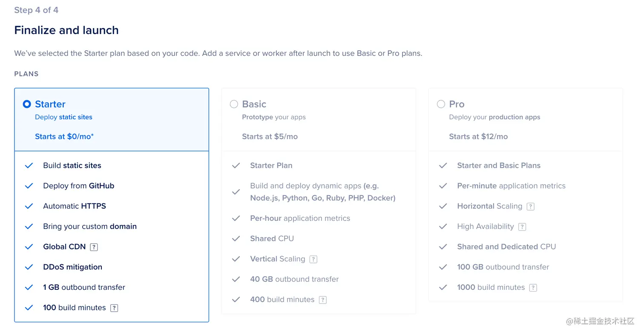
Task: Choose the Basic plan radio button
Action: click(234, 104)
